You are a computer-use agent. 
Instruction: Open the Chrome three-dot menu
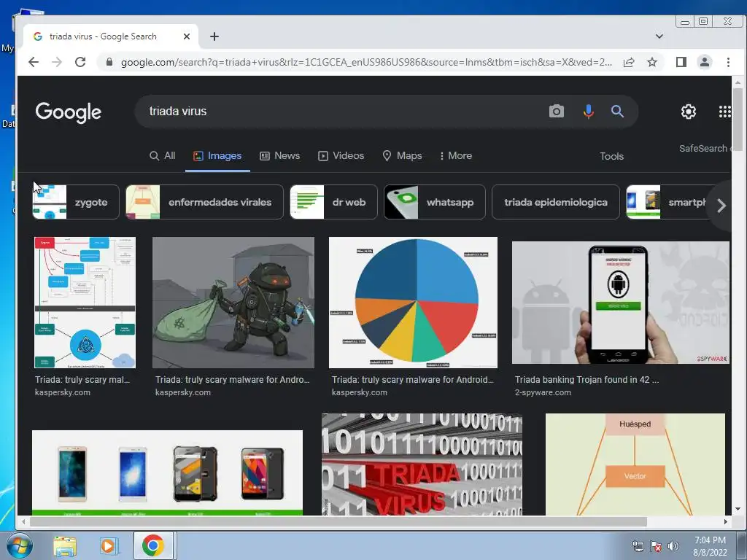click(x=728, y=62)
